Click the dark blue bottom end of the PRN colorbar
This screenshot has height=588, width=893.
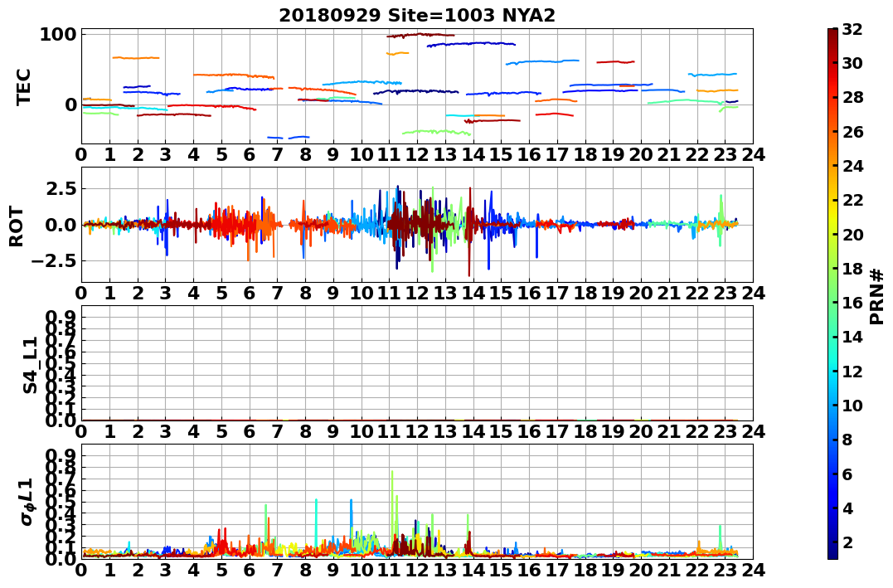pyautogui.click(x=832, y=554)
